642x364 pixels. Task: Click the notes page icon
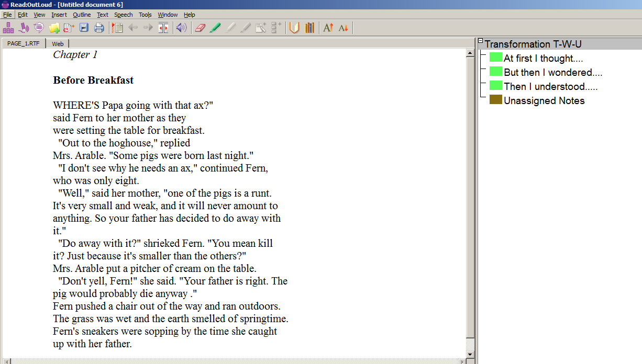[x=118, y=28]
